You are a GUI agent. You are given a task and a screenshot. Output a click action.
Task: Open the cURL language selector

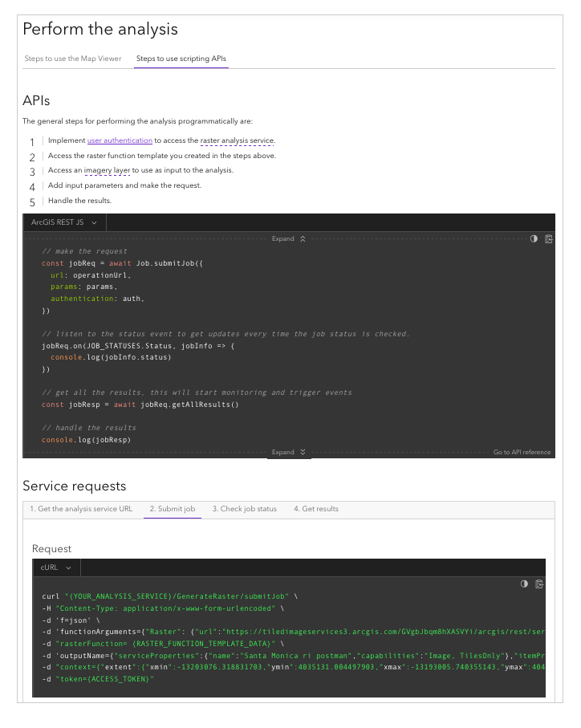tap(56, 567)
